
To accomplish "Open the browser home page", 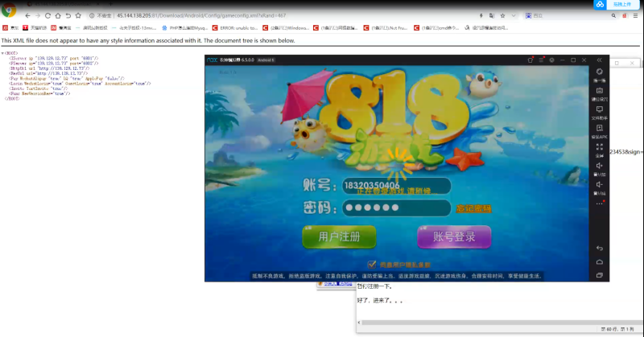I will click(58, 15).
